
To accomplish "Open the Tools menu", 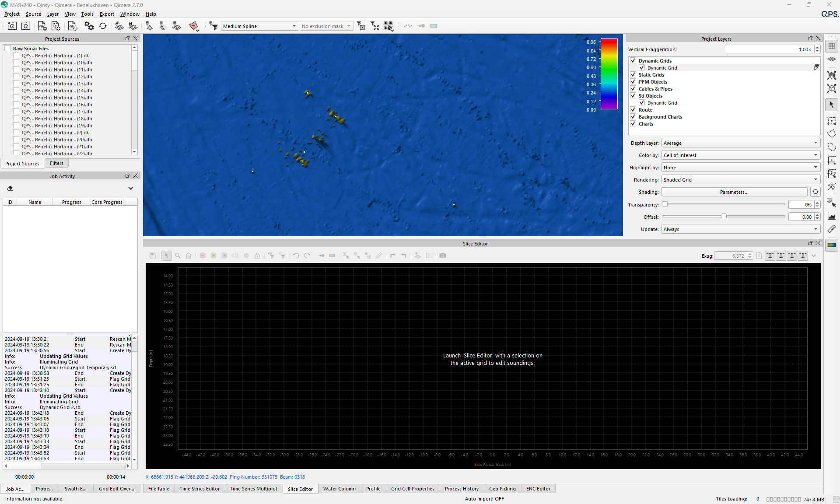I will pos(87,14).
